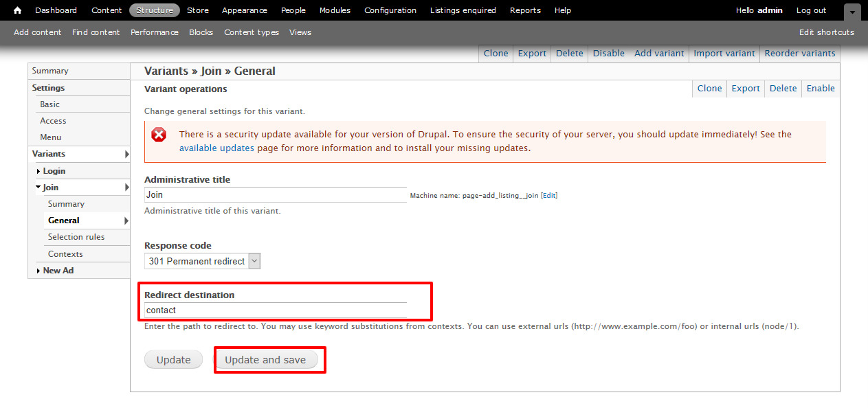This screenshot has height=408, width=868.
Task: Open the Configuration menu item
Action: pos(390,10)
